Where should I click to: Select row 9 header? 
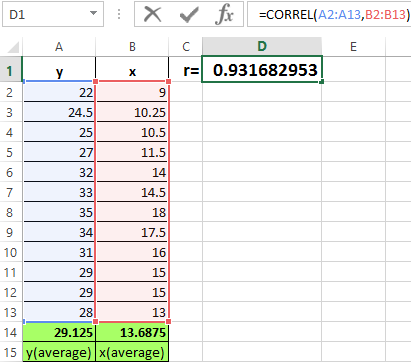[x=11, y=232]
